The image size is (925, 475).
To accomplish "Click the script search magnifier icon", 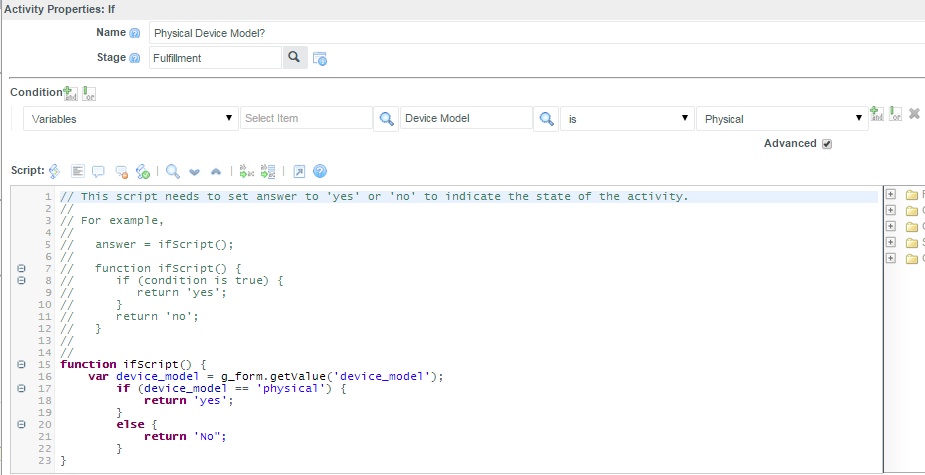I will 173,171.
